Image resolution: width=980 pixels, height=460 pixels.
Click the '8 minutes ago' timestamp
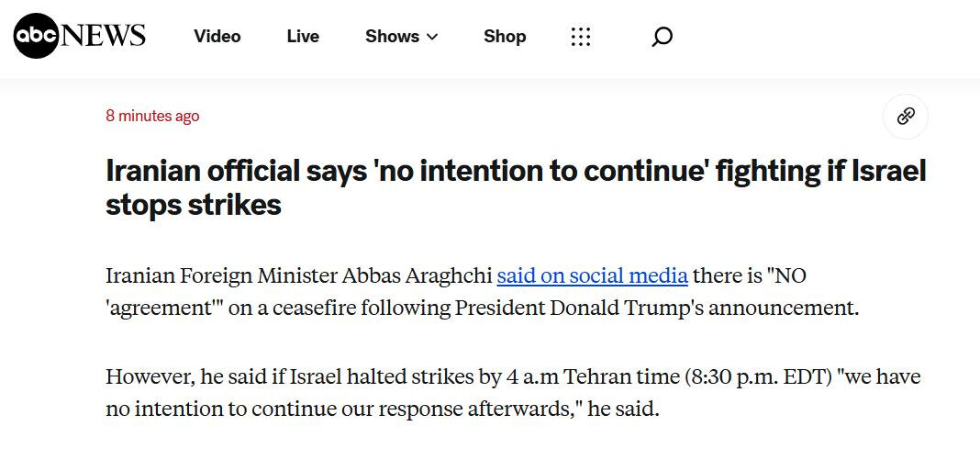click(152, 116)
